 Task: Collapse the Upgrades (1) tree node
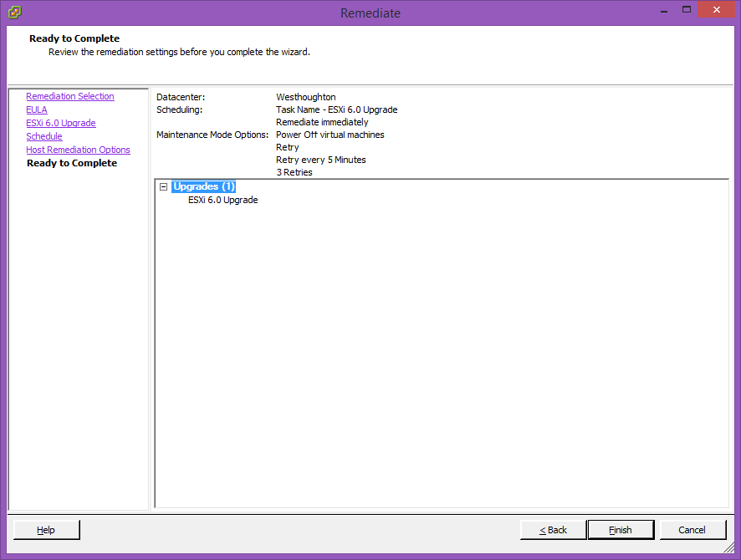(x=163, y=187)
